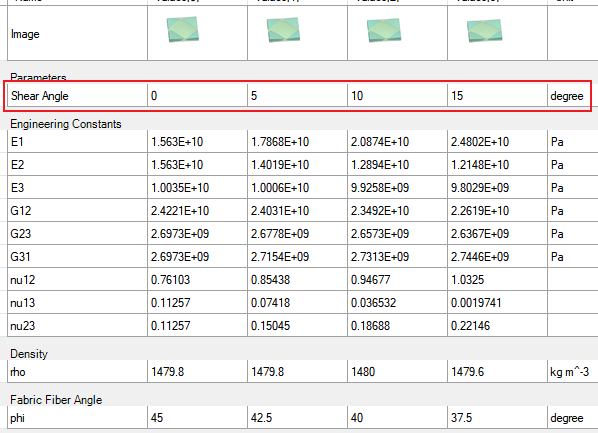The height and width of the screenshot is (433, 598).
Task: Select the G23 value 2.6573E+09
Action: click(380, 233)
